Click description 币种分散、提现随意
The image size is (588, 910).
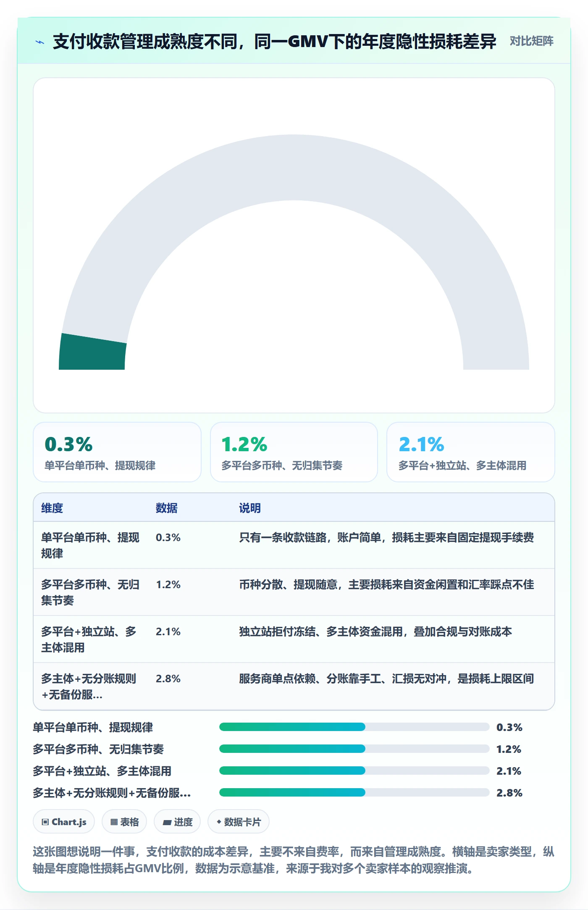point(386,584)
